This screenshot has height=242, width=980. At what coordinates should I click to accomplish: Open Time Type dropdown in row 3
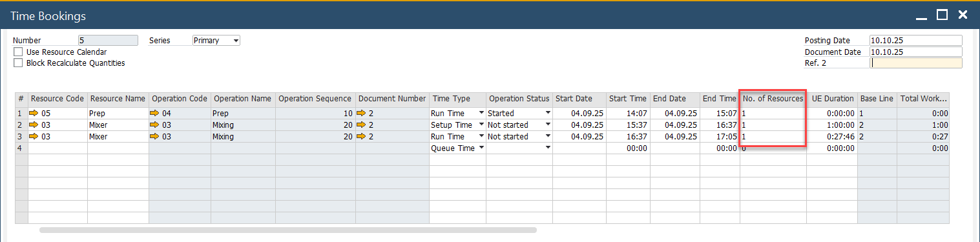coord(481,136)
